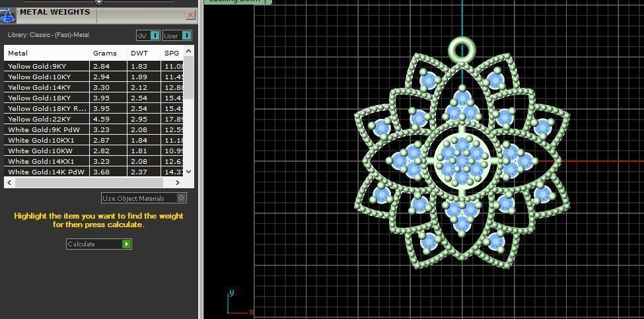Click the metal table scroll-down arrow
Image resolution: width=644 pixels, height=319 pixels.
tap(188, 172)
